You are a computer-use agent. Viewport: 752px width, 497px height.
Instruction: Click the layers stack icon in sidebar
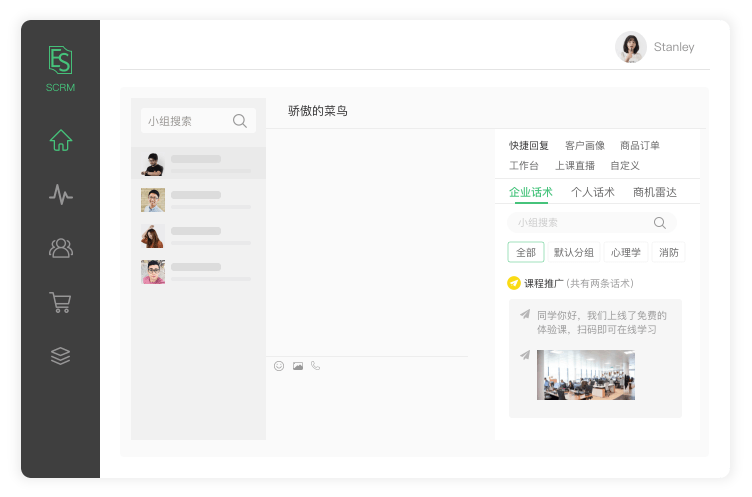(x=61, y=356)
